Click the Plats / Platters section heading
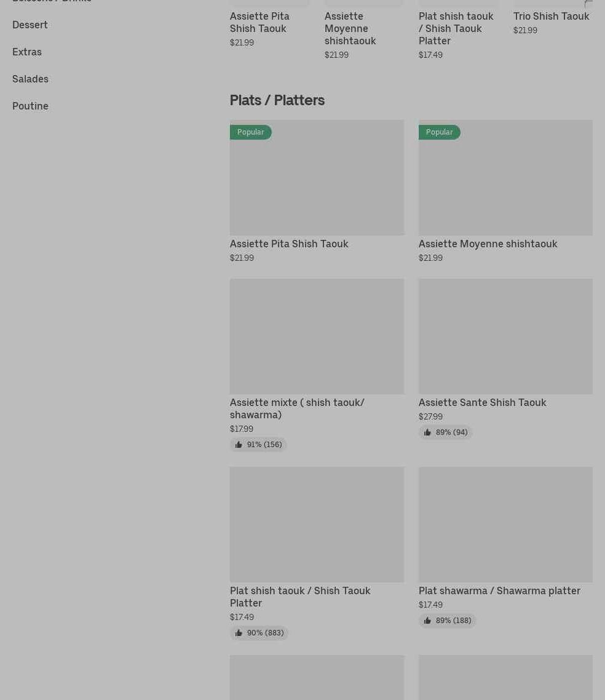 (277, 100)
